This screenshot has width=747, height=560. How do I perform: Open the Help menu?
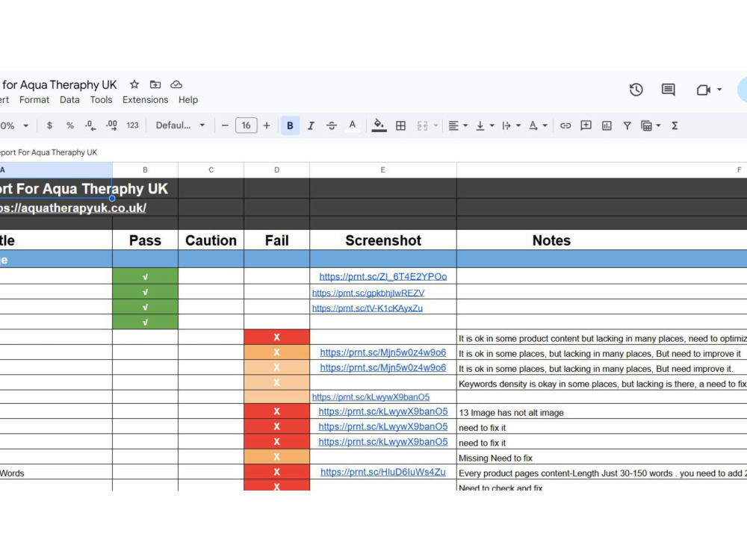click(x=188, y=100)
